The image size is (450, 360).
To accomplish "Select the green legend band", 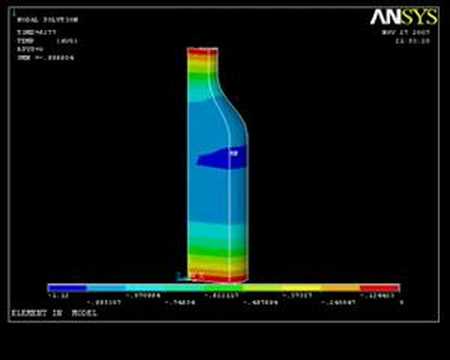I will point(223,288).
